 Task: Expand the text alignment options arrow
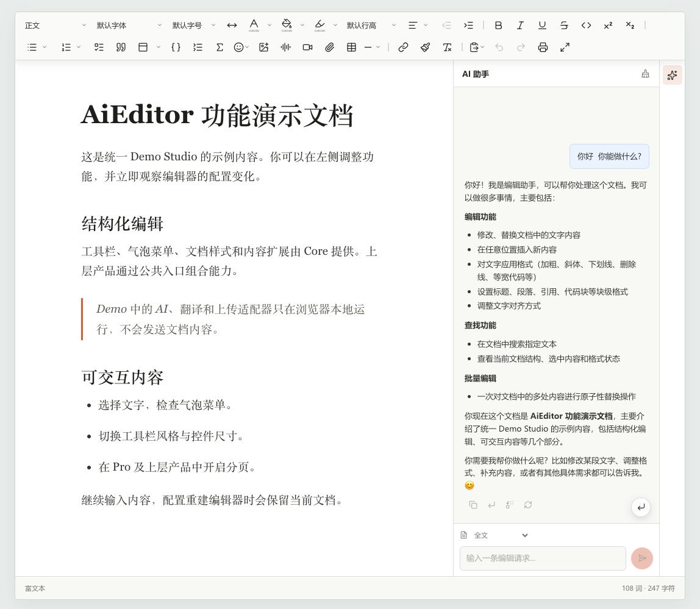[x=426, y=26]
